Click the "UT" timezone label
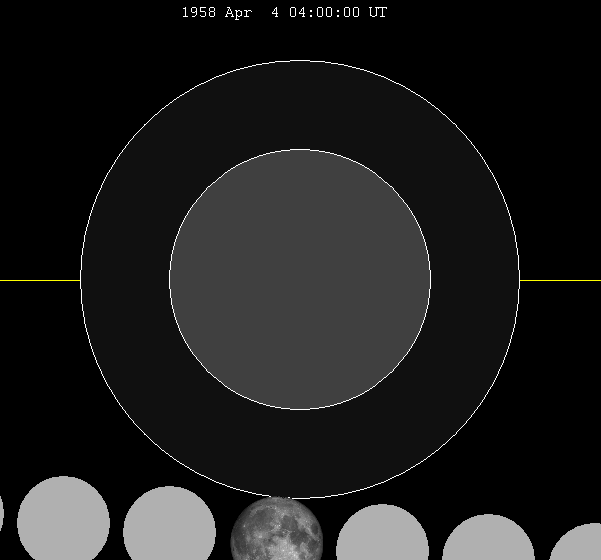 click(377, 13)
